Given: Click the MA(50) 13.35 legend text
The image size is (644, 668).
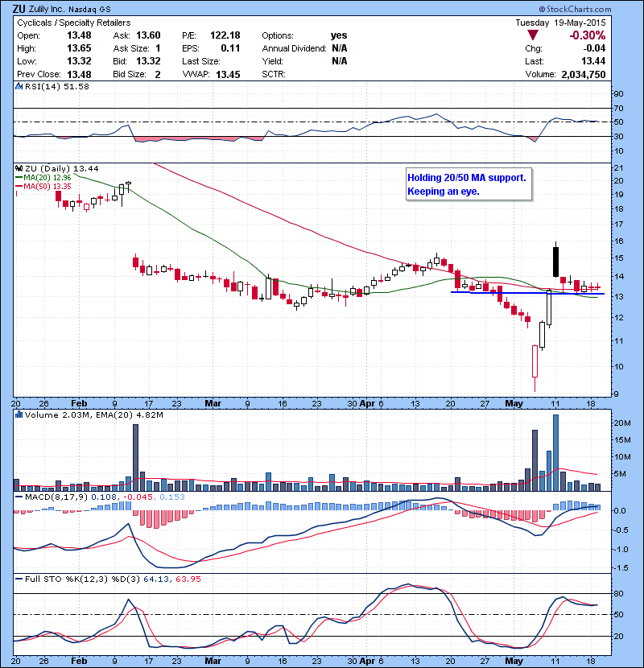Looking at the screenshot, I should pyautogui.click(x=47, y=187).
